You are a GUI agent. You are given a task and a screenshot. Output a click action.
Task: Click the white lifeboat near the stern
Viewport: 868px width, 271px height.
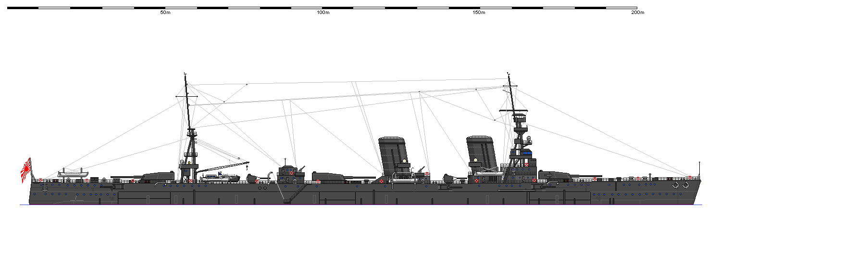click(x=73, y=173)
